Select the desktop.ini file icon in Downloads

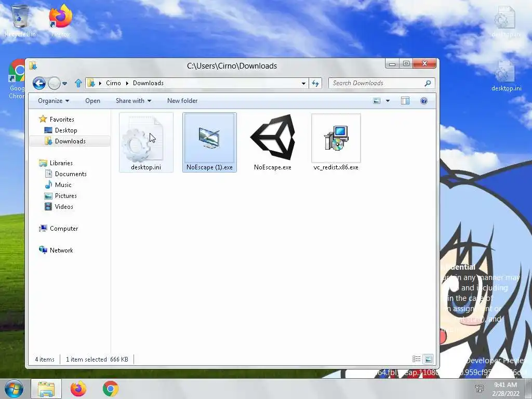(x=146, y=139)
